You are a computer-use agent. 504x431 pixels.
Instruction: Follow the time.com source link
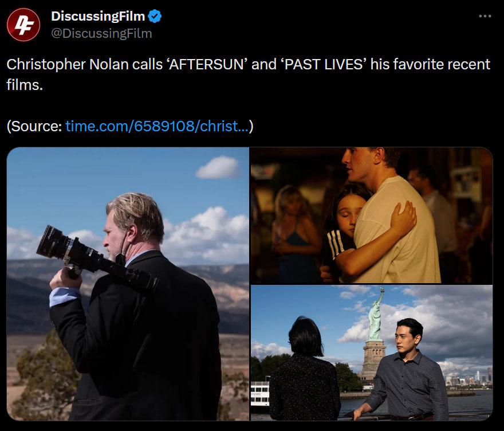point(157,126)
